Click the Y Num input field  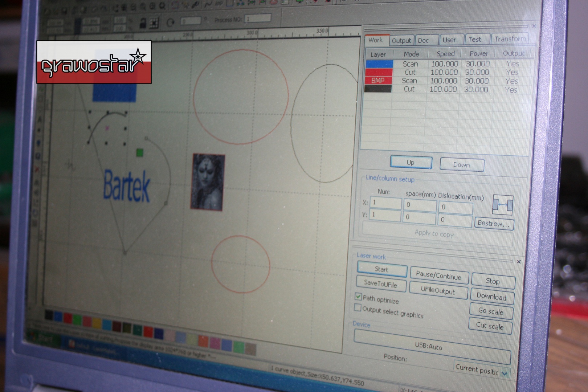pyautogui.click(x=385, y=215)
